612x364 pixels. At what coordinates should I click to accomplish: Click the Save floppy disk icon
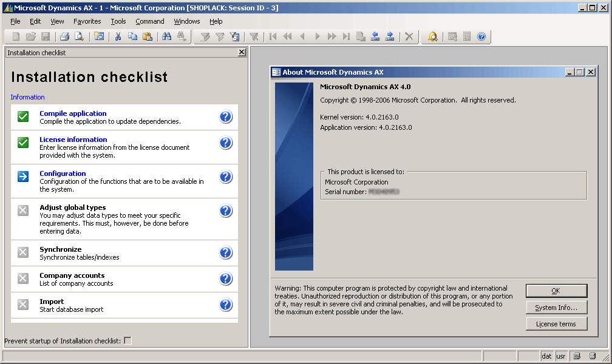coord(46,36)
